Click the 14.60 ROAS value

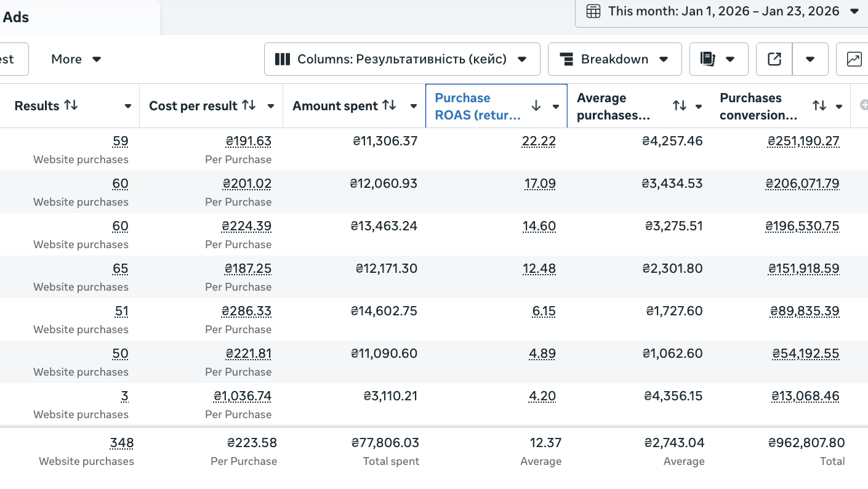pos(539,226)
